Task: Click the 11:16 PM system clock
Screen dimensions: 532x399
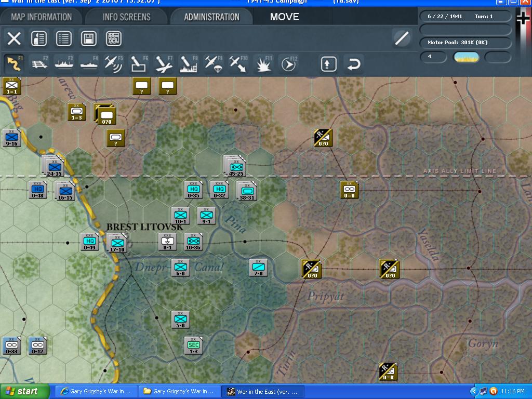Action: 512,391
